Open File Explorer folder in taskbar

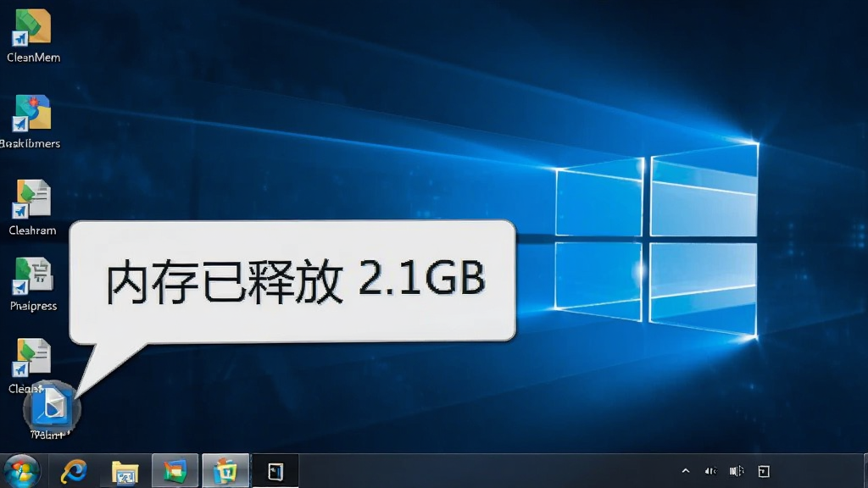click(x=125, y=472)
